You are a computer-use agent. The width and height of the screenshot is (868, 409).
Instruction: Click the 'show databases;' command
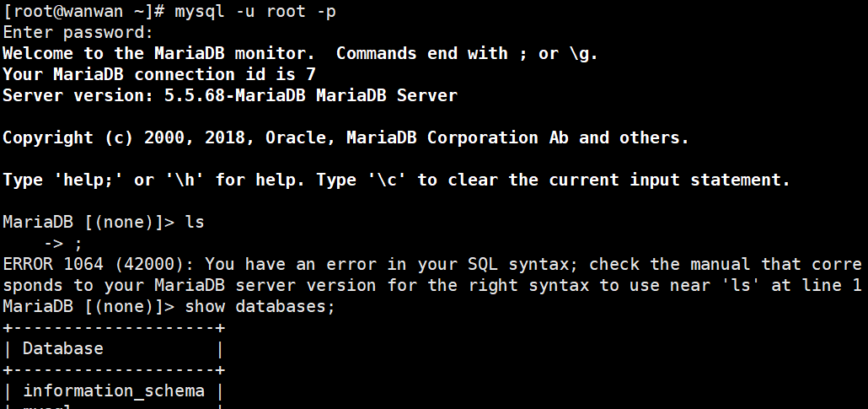click(x=260, y=307)
